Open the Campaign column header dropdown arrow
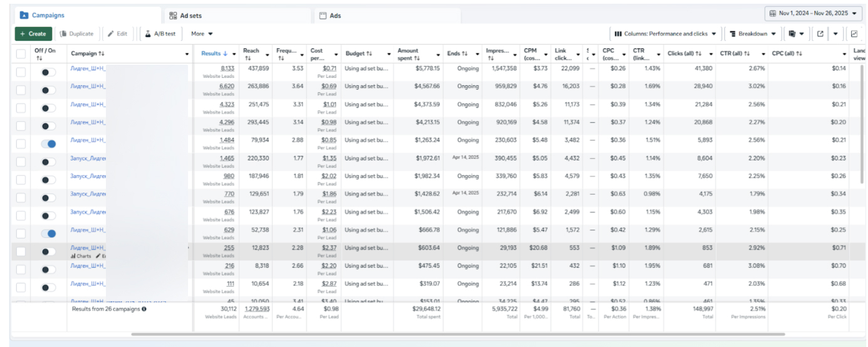868x347 pixels. click(x=187, y=55)
